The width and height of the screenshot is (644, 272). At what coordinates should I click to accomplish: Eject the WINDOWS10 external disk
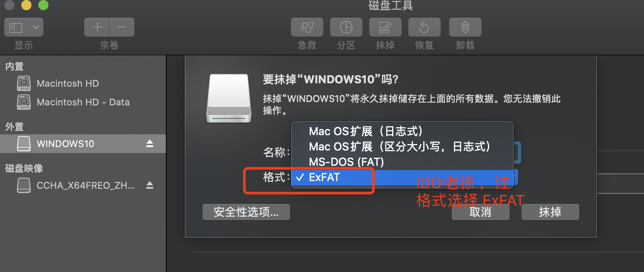[150, 144]
